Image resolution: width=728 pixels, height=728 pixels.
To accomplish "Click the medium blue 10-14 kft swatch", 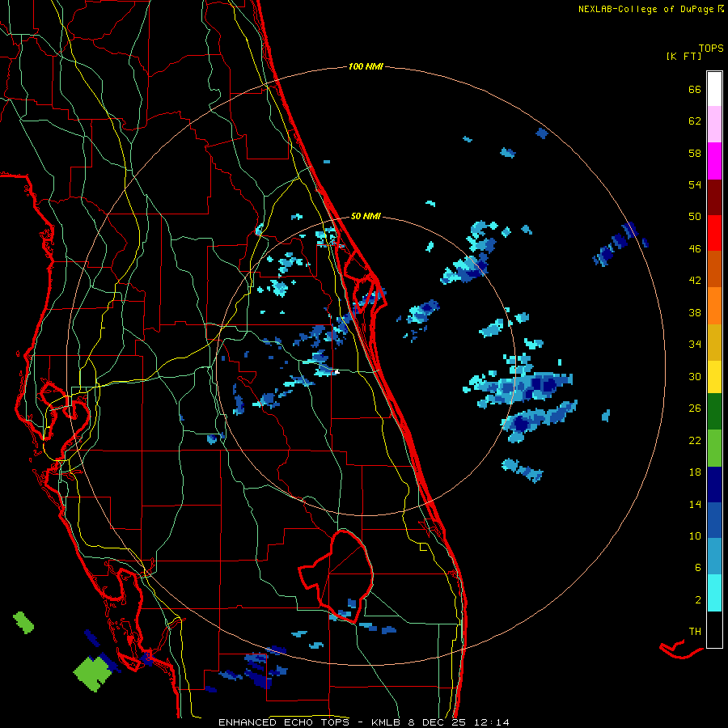I will [714, 520].
